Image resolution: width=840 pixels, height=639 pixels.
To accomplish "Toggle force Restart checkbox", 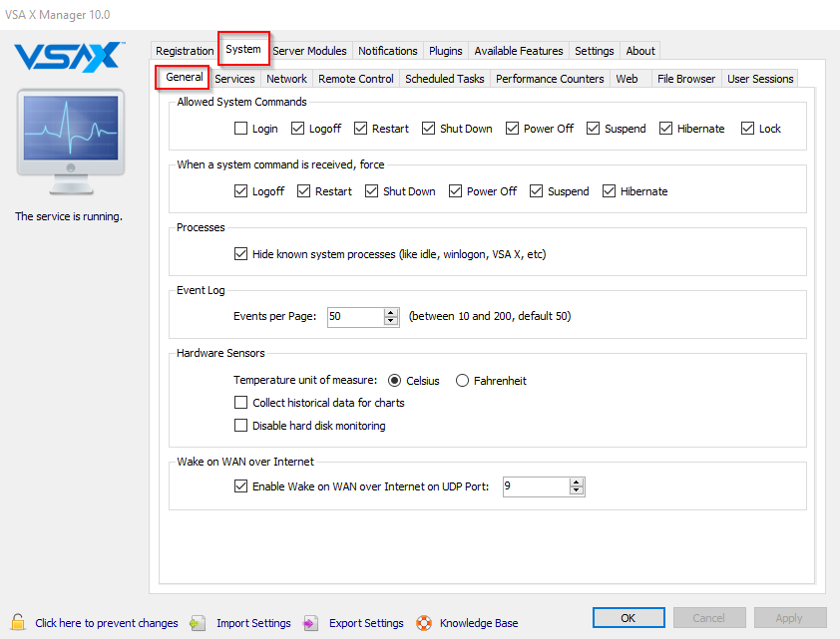I will [x=303, y=191].
